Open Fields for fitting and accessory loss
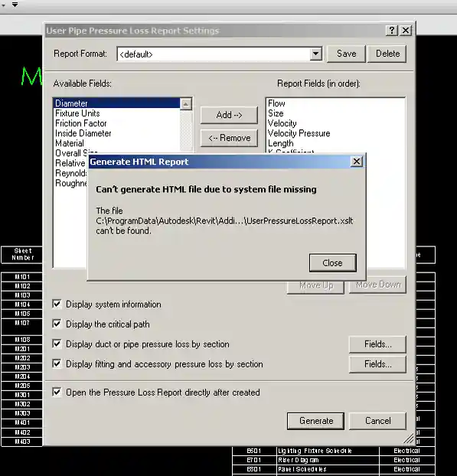This screenshot has height=476, width=457. [x=377, y=364]
